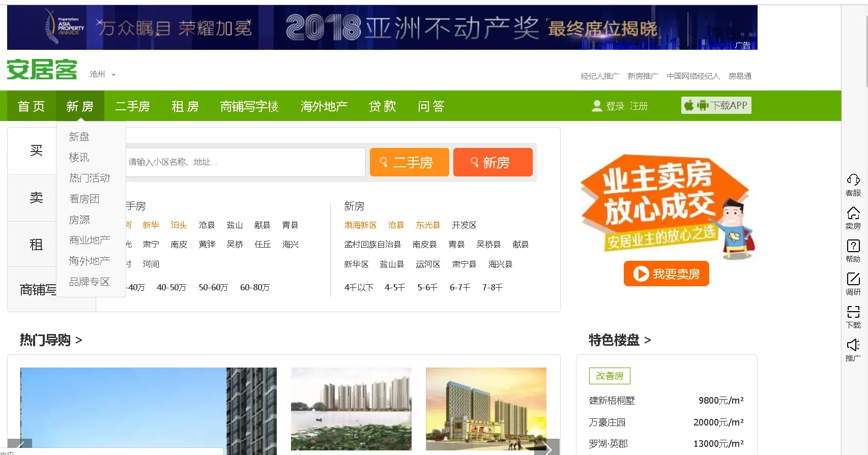Click the Anjuke logo
Screen dimensions: 868x455
click(42, 69)
